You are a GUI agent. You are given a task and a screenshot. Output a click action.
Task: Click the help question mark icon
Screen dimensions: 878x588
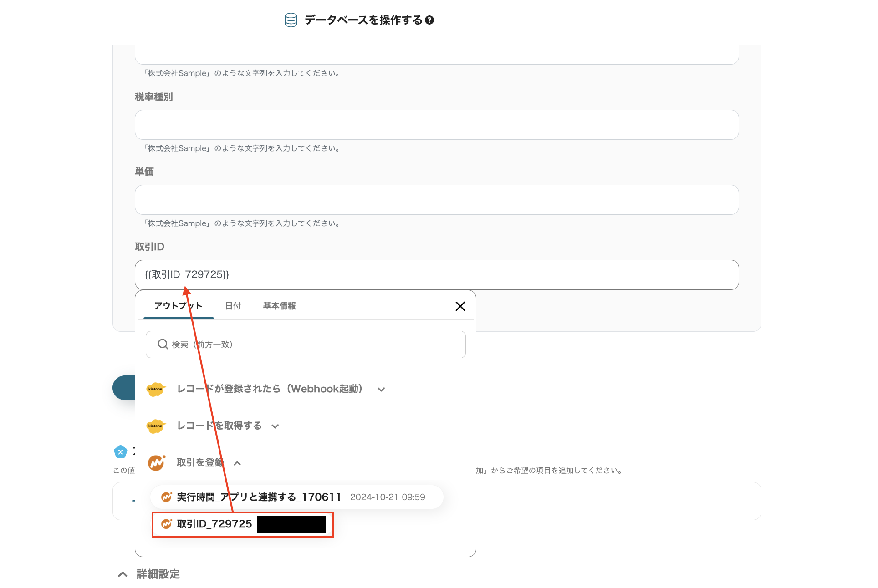pos(429,20)
